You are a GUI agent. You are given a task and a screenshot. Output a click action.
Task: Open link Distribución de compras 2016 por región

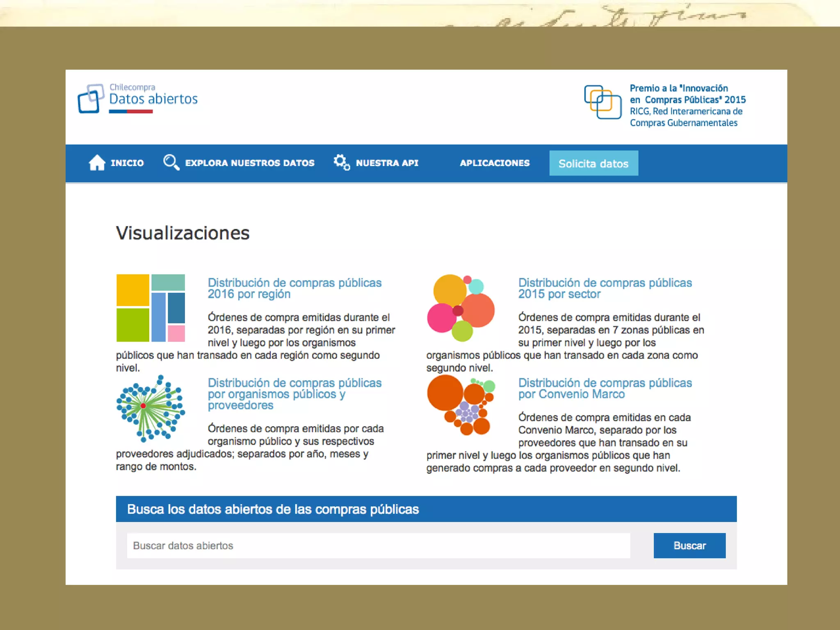click(294, 288)
